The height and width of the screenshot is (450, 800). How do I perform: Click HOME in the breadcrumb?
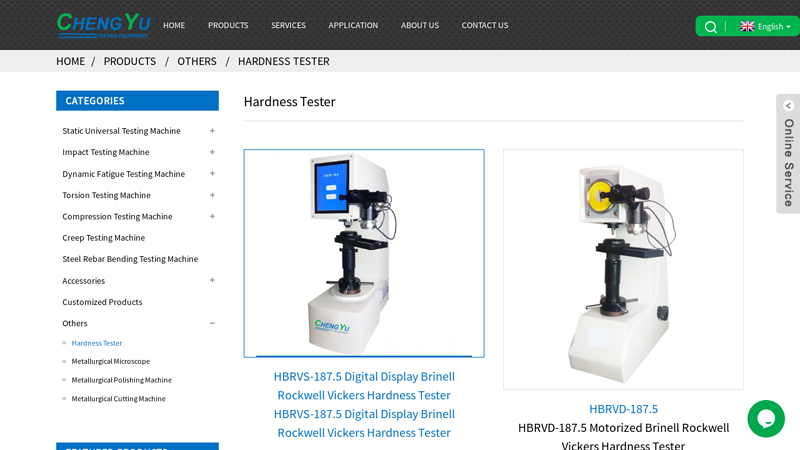(x=70, y=61)
